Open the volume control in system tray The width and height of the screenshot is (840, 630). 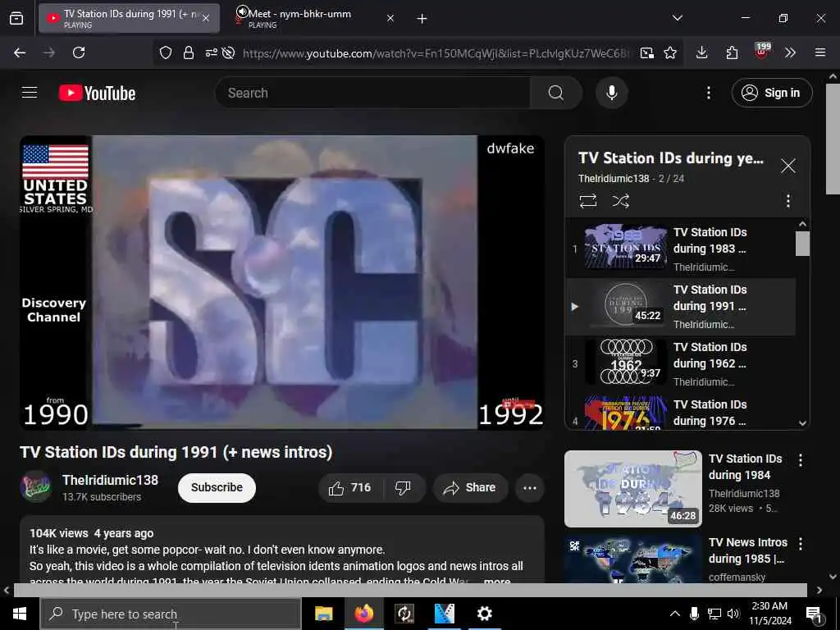coord(733,614)
